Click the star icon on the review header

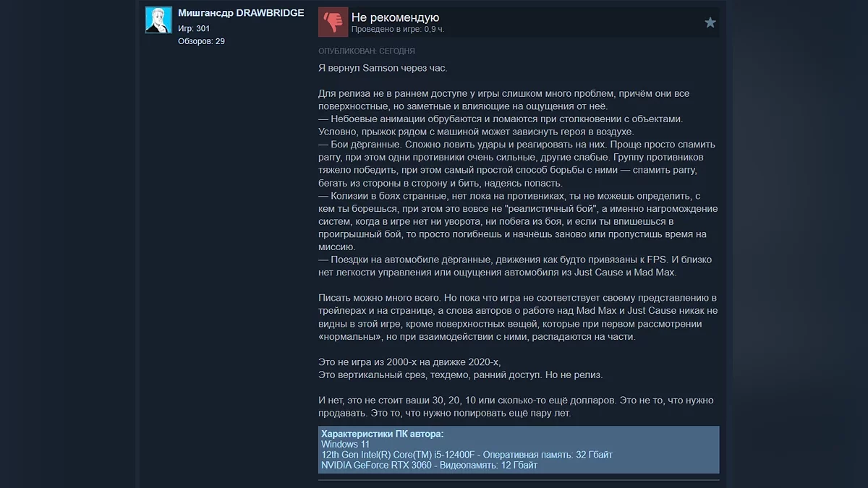coord(710,22)
